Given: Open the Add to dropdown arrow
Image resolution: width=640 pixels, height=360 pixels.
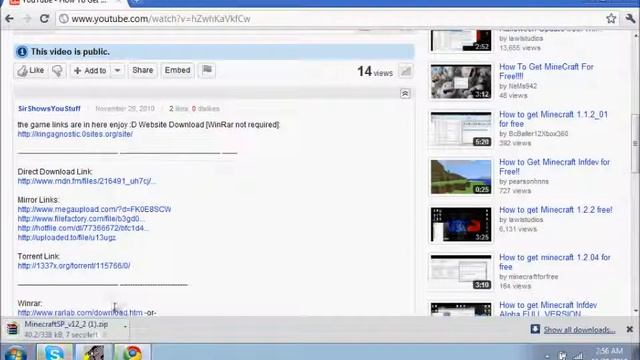Looking at the screenshot, I should click(118, 71).
